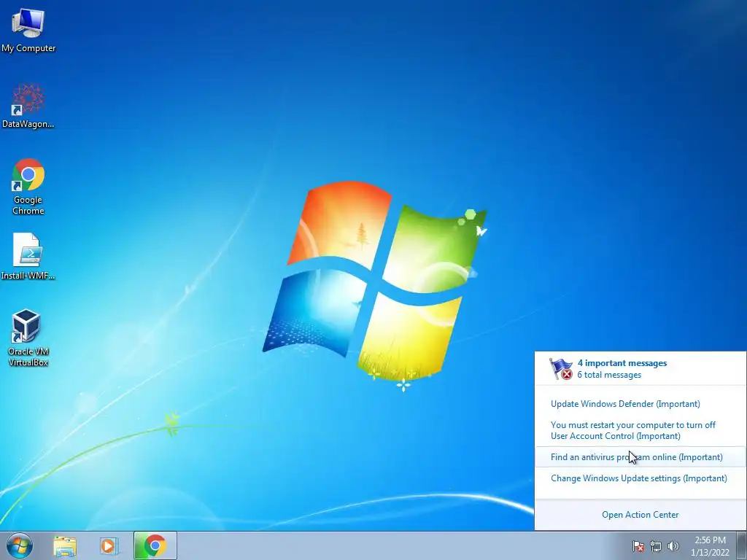Switch to Chrome in the taskbar
The height and width of the screenshot is (560, 747).
coord(155,545)
